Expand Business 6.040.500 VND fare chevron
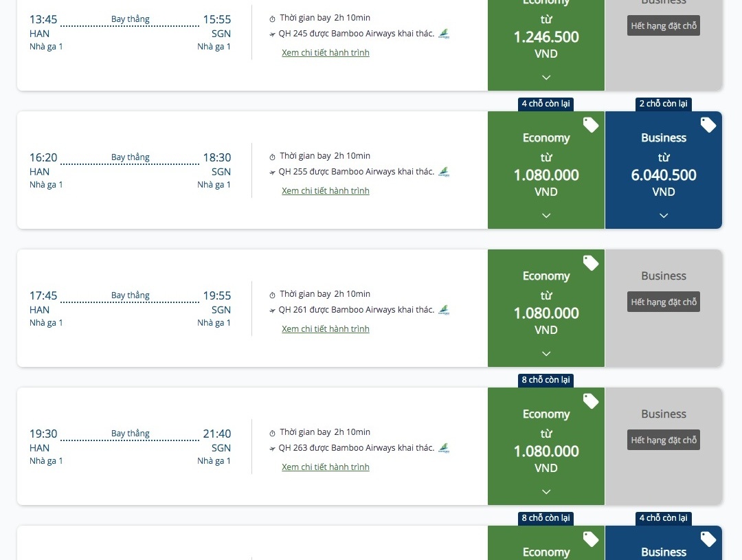The width and height of the screenshot is (742, 560). coord(664,215)
